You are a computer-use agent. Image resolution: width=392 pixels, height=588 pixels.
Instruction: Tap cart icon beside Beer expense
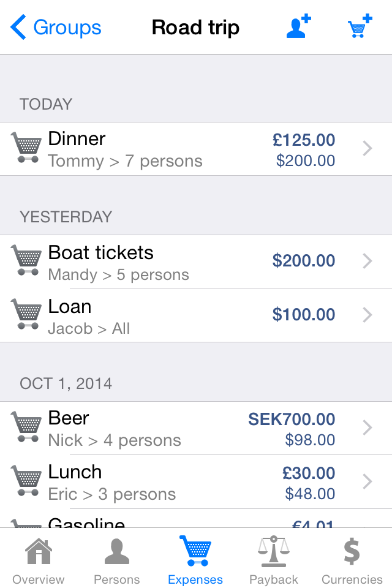[26, 427]
